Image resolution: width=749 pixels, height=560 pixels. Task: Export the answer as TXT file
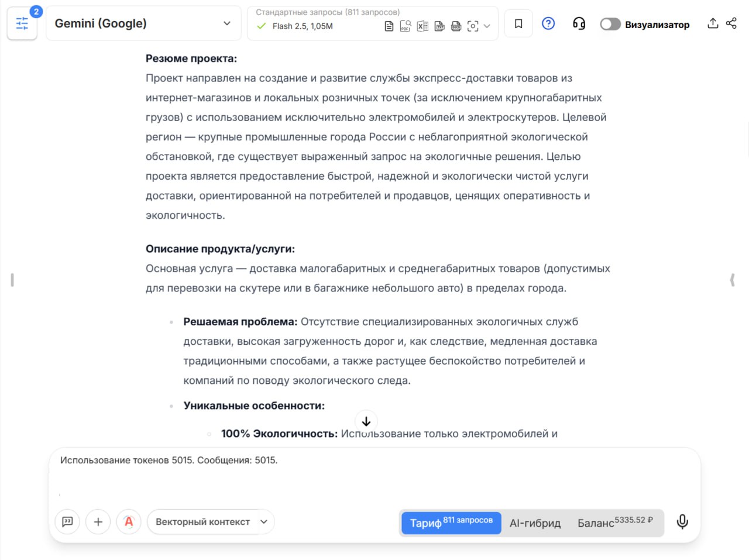click(439, 26)
